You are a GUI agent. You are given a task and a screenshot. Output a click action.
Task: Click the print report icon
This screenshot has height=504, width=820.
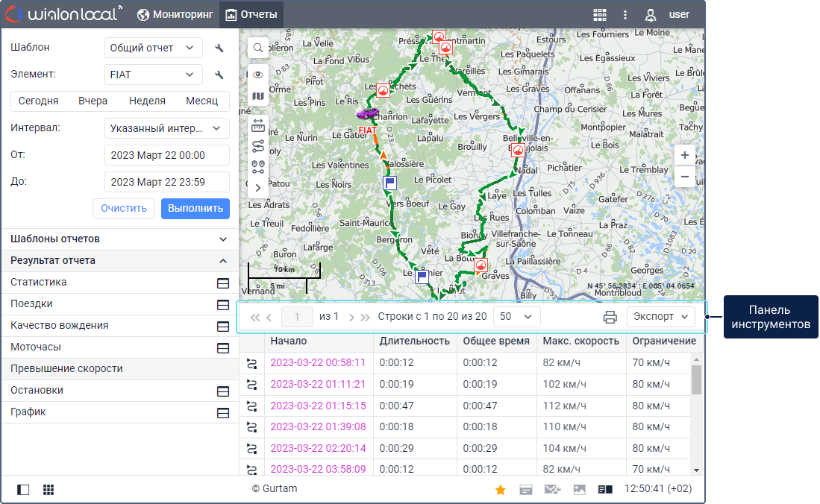610,317
